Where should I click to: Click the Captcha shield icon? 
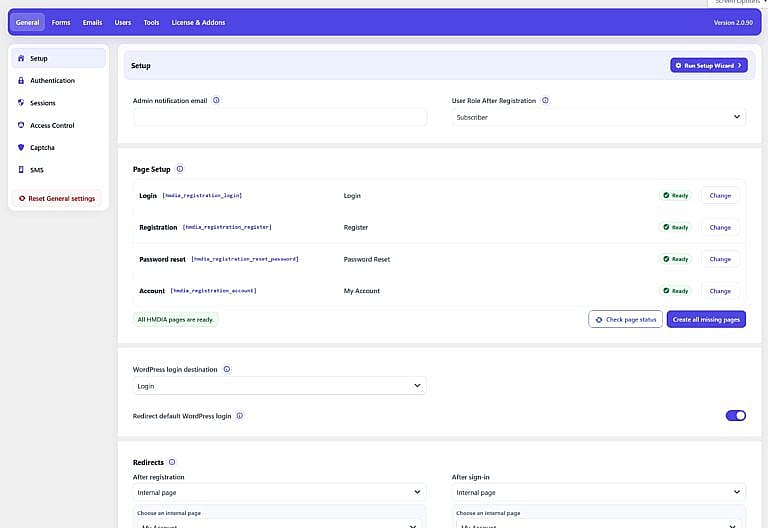pos(21,147)
